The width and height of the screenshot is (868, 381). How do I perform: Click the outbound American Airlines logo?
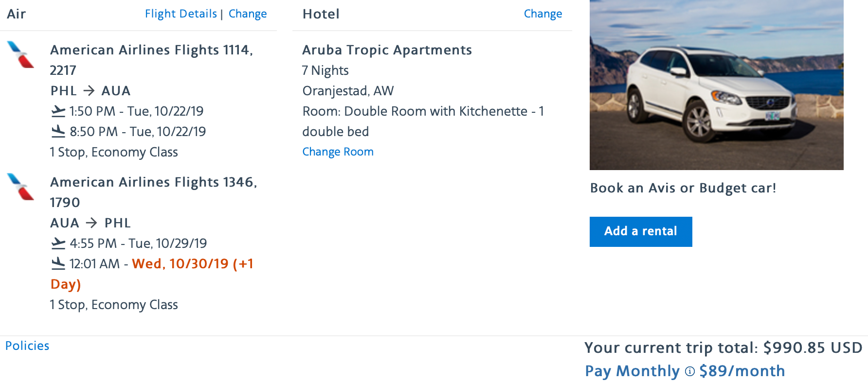[x=20, y=54]
